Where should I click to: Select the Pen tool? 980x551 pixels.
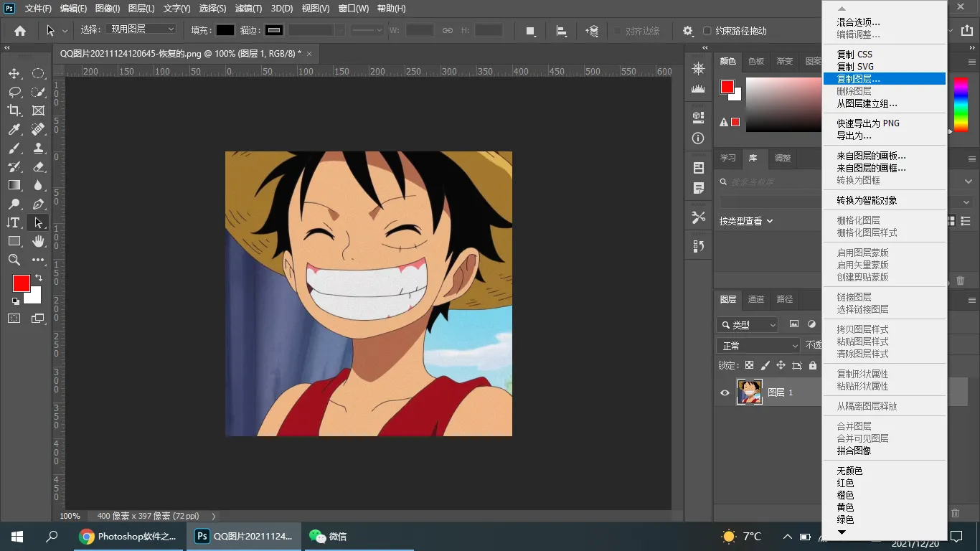click(38, 204)
